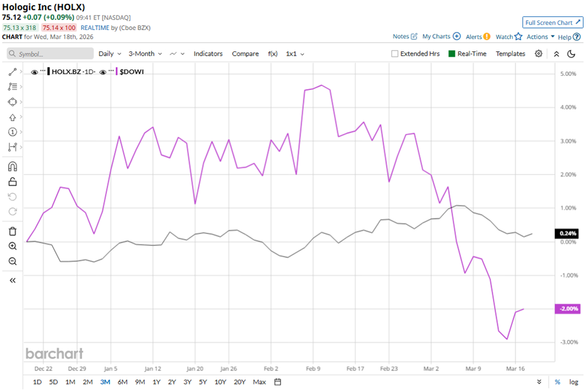Image resolution: width=588 pixels, height=391 pixels.
Task: Expand the trend line tool submenu arrow
Action: (21, 71)
